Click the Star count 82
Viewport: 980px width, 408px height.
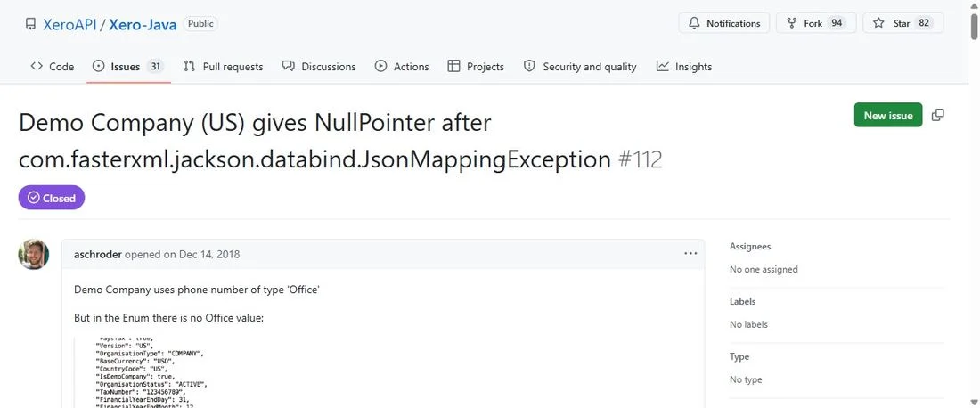tap(923, 23)
